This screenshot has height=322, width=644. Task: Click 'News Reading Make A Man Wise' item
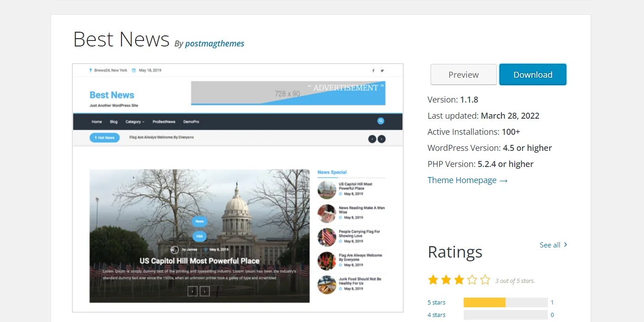pos(362,210)
